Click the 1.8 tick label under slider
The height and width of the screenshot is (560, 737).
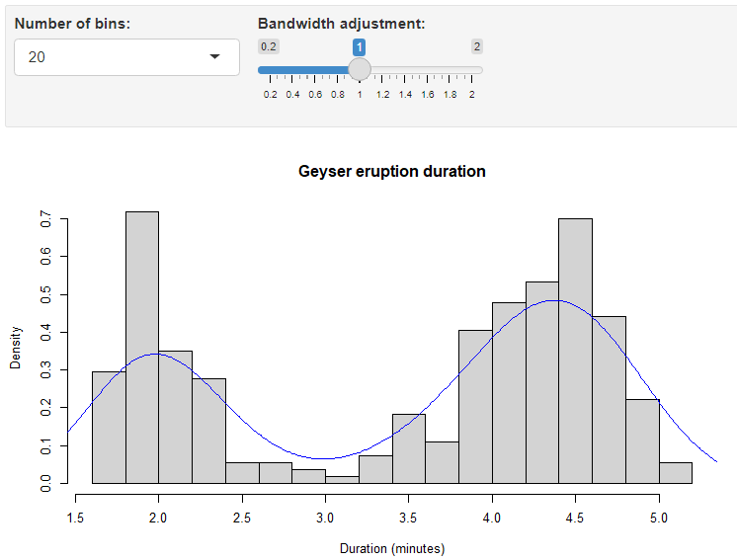[450, 95]
